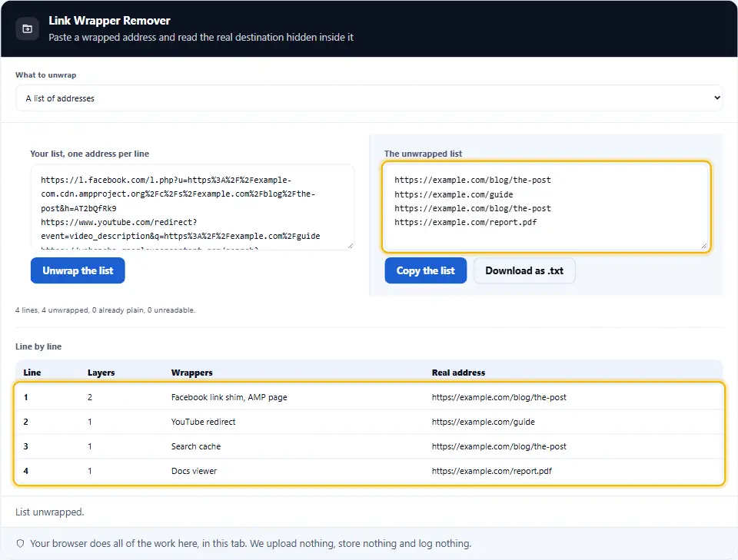Click "https://example.com/report.pdf" in the unwrapped list box
Image resolution: width=738 pixels, height=560 pixels.
pos(466,223)
